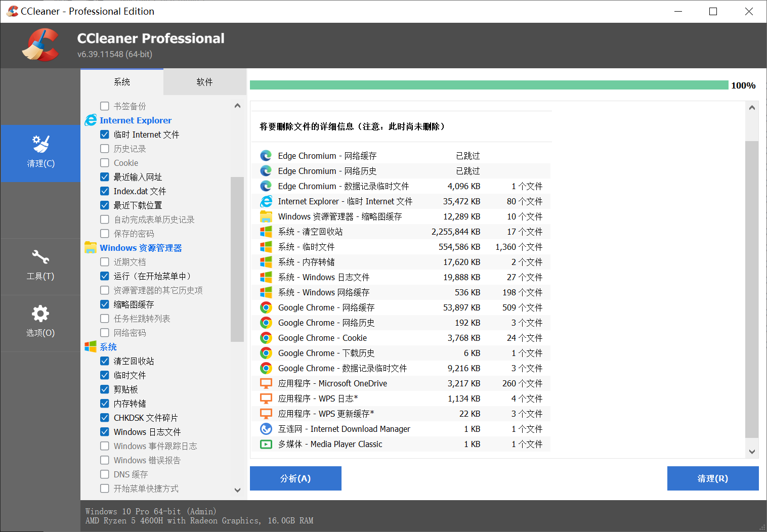Click the Windows 资源管理器 folder icon
The width and height of the screenshot is (767, 532).
click(x=91, y=248)
